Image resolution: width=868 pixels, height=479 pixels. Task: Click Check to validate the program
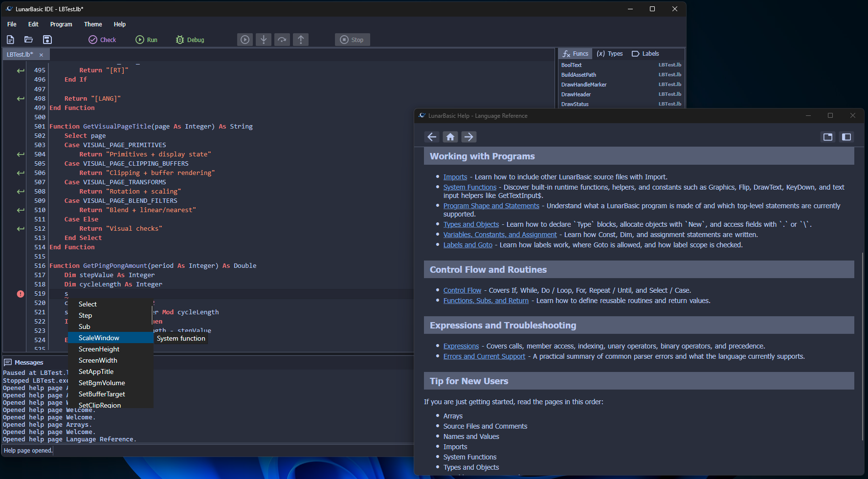point(102,40)
